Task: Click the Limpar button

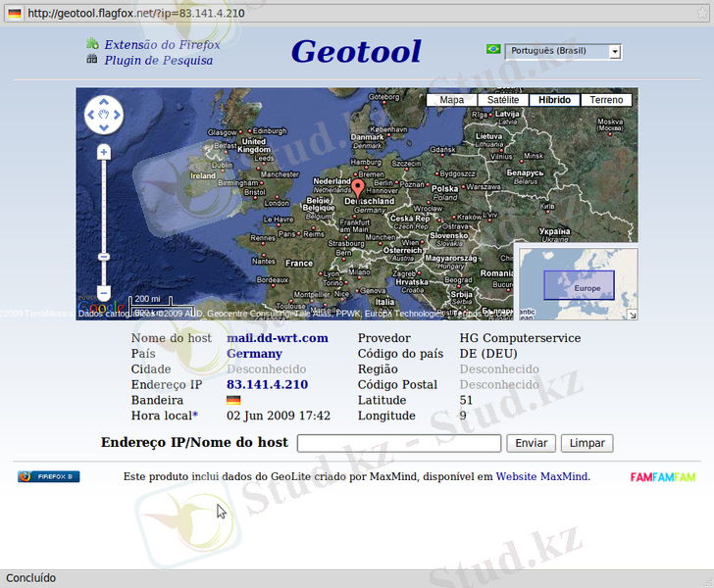Action: pyautogui.click(x=586, y=443)
